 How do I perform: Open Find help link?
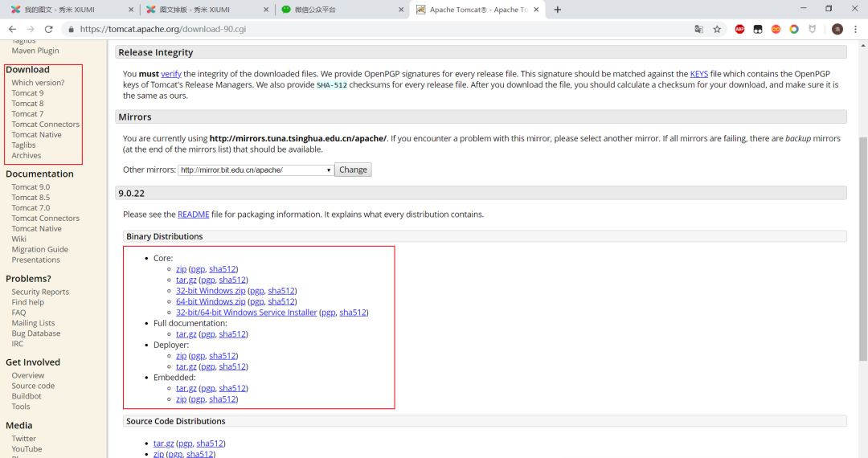[x=27, y=303]
